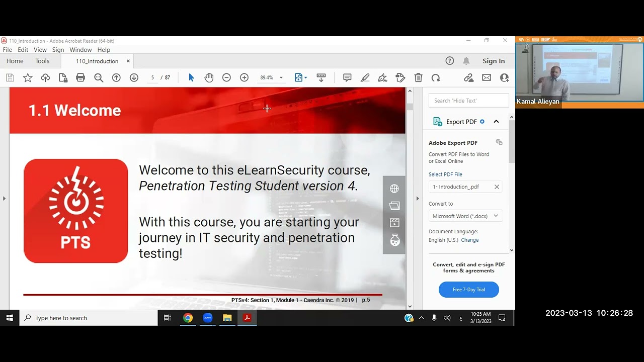Screen dimensions: 644x362
Task: Collapse the right tools pane arrow
Action: [417, 198]
